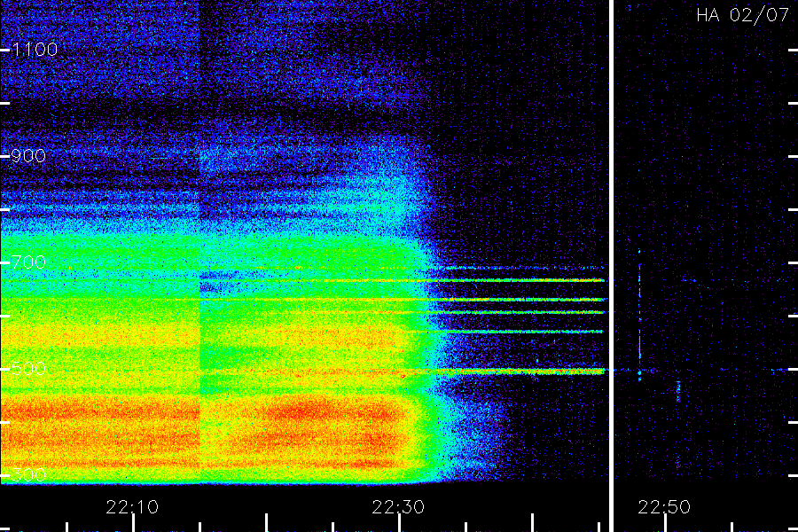
Task: Click the 22:30 time label
Action: pyautogui.click(x=398, y=507)
